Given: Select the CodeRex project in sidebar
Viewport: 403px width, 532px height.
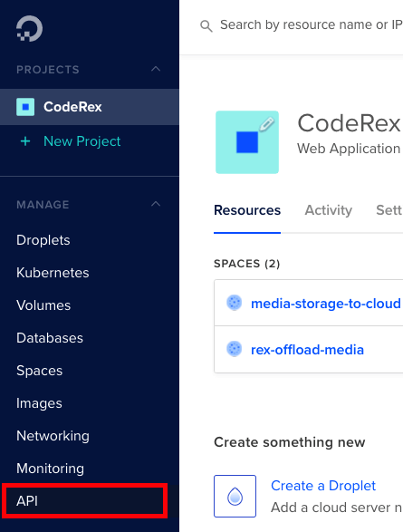Looking at the screenshot, I should [90, 107].
